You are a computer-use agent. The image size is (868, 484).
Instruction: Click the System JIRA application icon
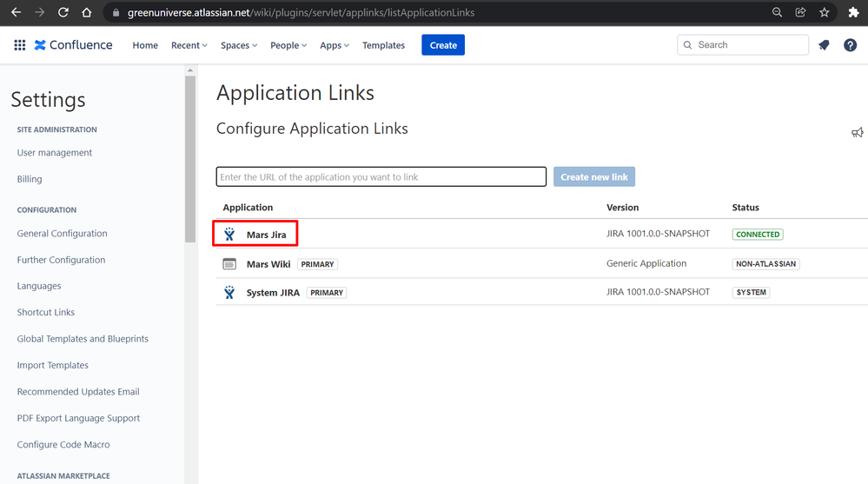coord(229,292)
